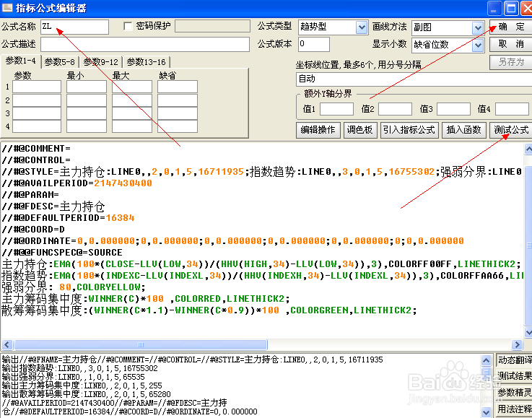Click the horizontal scrollbar right arrow
Image resolution: width=532 pixels, height=418 pixels.
517,345
